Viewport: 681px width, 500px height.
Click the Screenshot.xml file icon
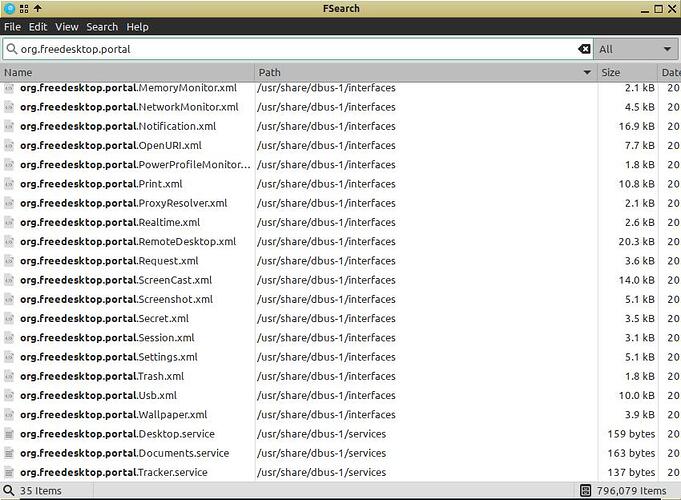click(9, 299)
